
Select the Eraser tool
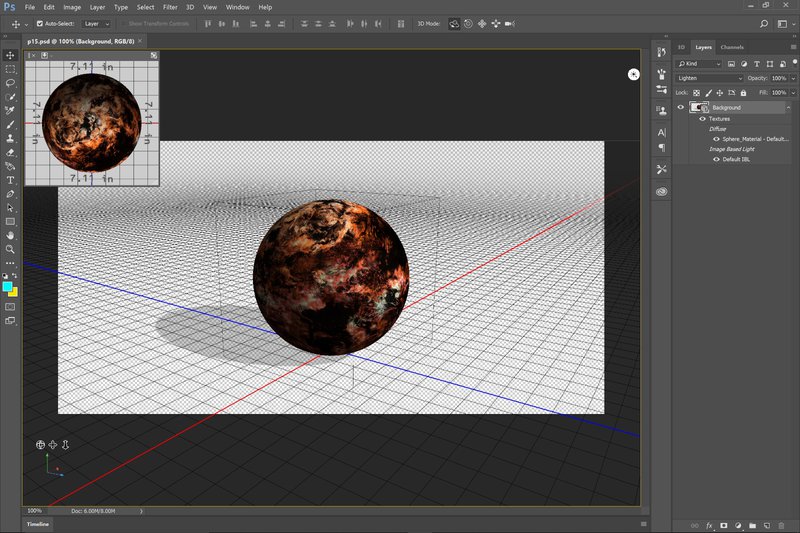(x=10, y=152)
